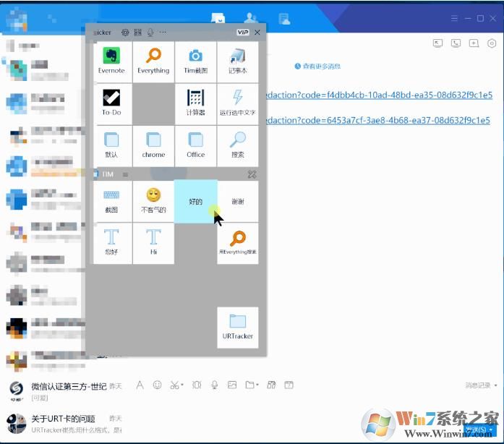
Task: Start a voice call from chat header
Action: (456, 43)
